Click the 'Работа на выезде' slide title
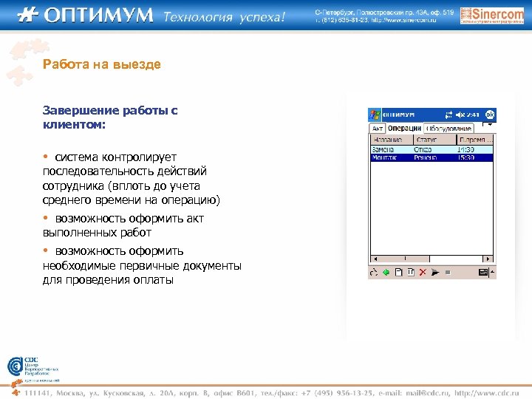 (x=102, y=64)
